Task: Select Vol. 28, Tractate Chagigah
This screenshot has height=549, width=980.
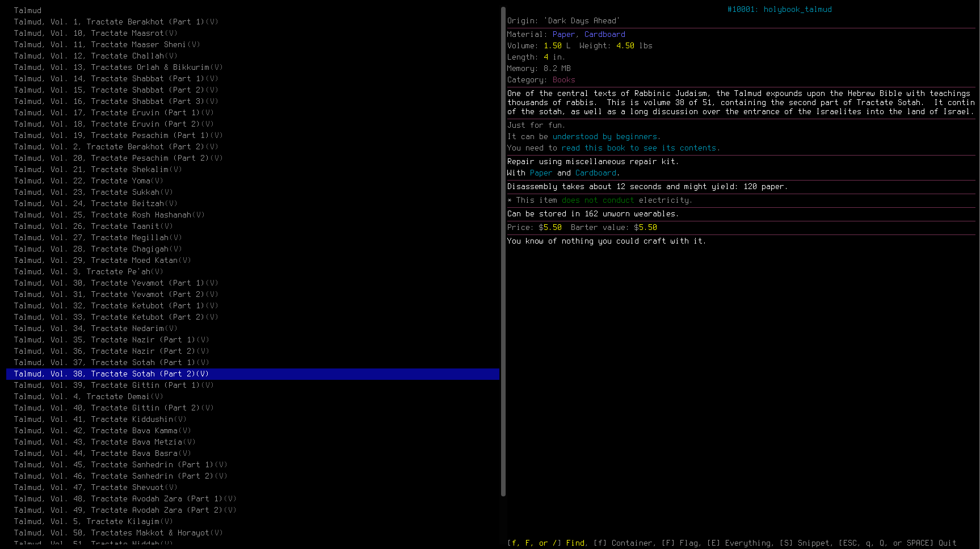Action: [x=98, y=249]
